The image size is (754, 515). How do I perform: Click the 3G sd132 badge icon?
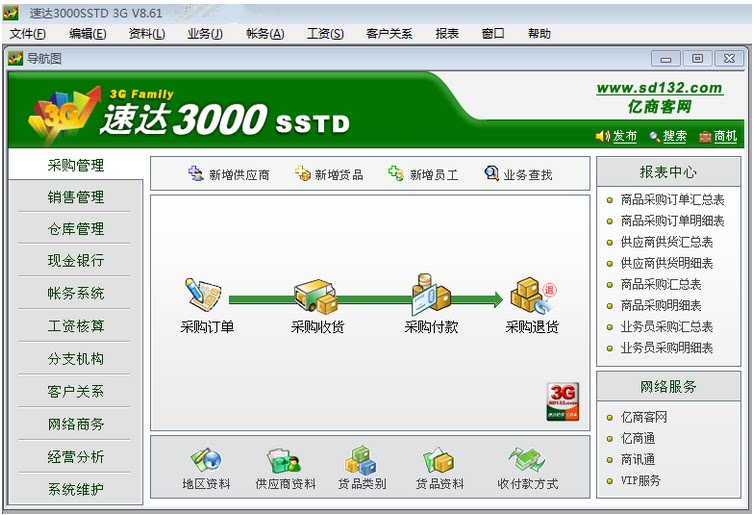tap(563, 402)
